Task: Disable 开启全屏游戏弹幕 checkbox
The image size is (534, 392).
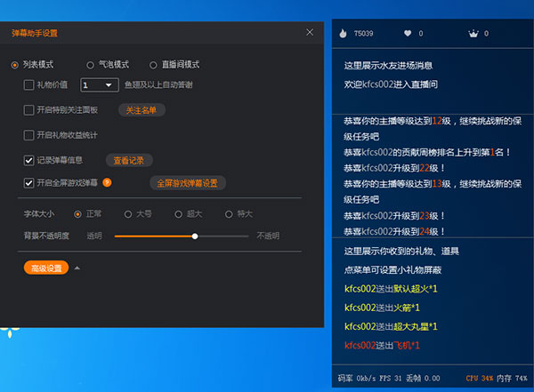Action: [x=28, y=183]
